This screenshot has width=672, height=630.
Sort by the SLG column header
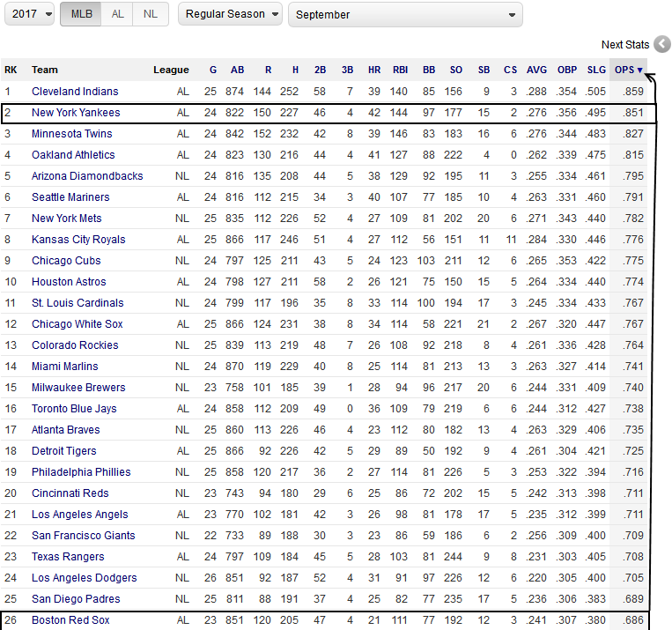pos(596,70)
